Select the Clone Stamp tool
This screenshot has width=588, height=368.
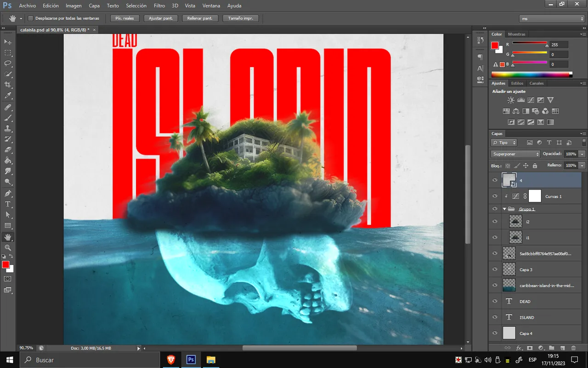[8, 128]
